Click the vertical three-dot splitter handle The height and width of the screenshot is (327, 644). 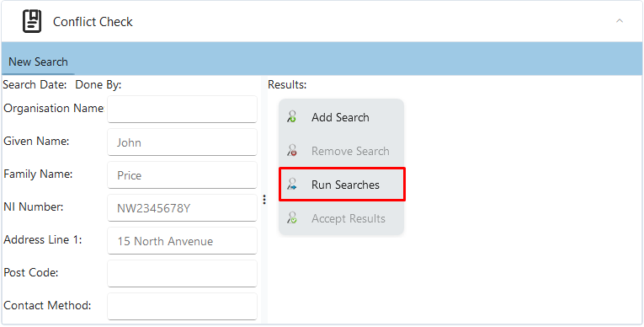pos(264,200)
